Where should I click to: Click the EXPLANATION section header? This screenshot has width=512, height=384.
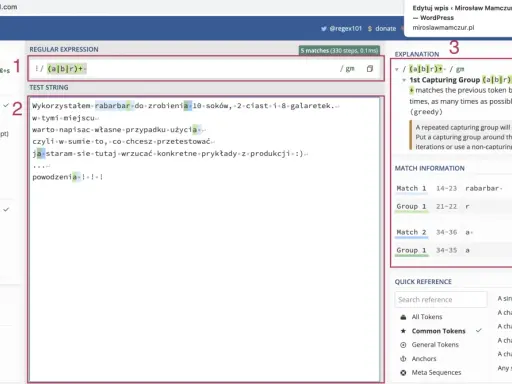pyautogui.click(x=417, y=54)
